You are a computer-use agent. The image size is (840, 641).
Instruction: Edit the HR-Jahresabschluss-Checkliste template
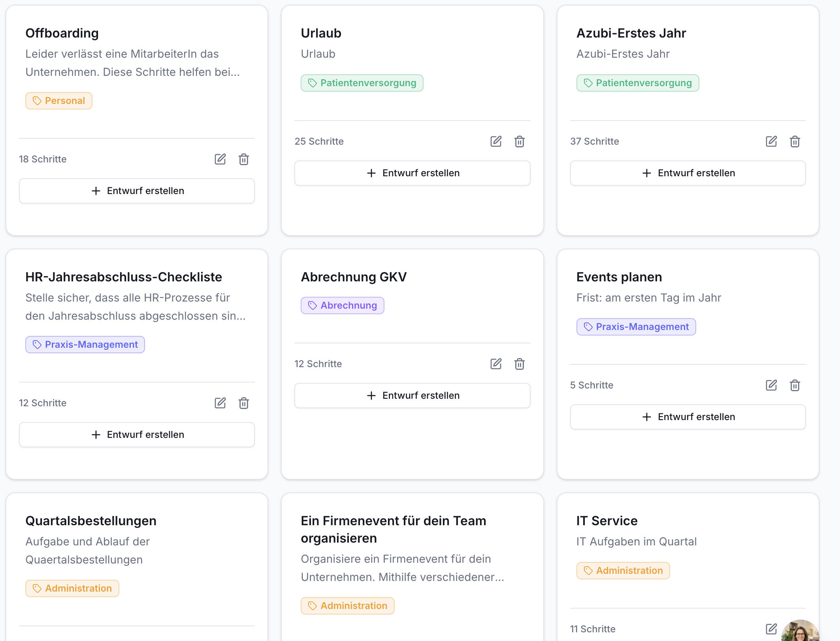(220, 403)
